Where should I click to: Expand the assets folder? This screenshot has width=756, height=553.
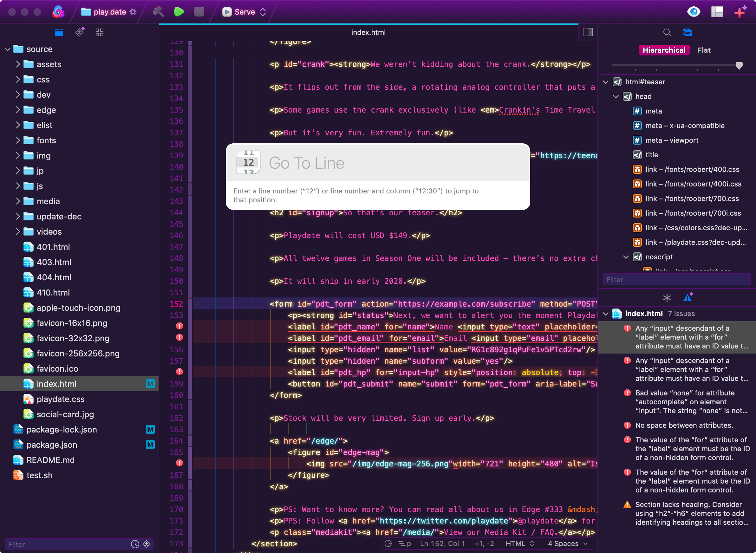[x=18, y=64]
